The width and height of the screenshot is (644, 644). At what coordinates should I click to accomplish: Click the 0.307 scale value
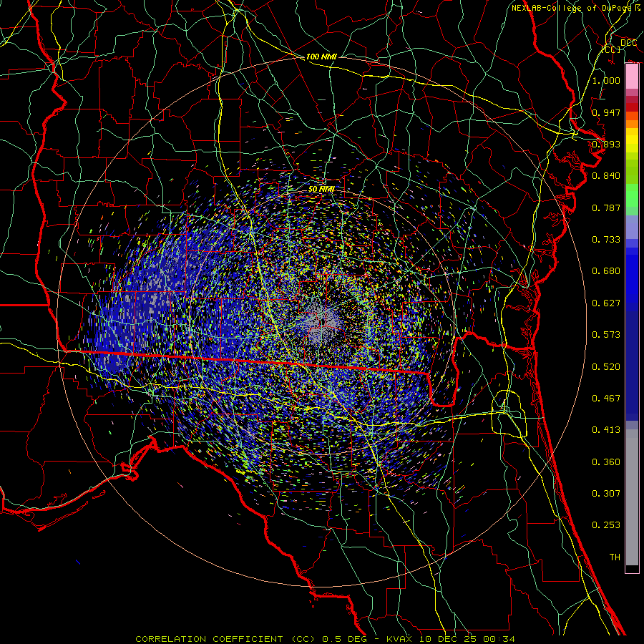tap(606, 494)
